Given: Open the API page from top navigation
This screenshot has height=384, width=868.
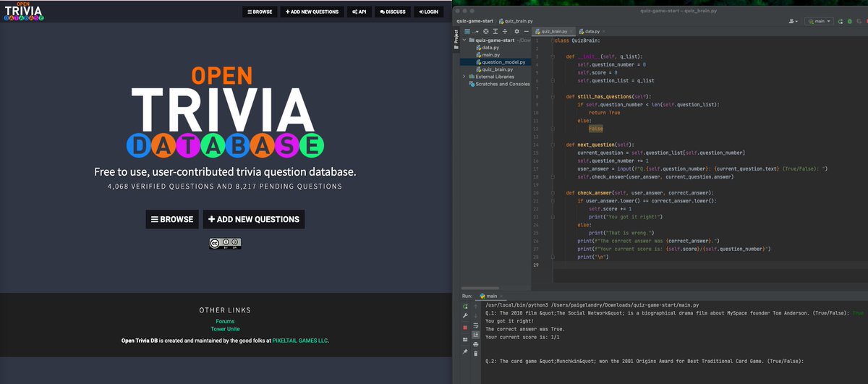Looking at the screenshot, I should 359,12.
